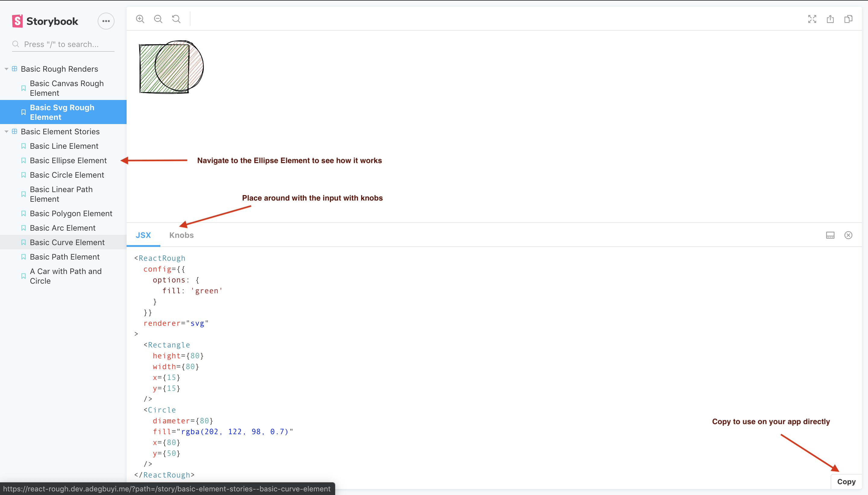Select A Car with Path and Circle

click(66, 276)
